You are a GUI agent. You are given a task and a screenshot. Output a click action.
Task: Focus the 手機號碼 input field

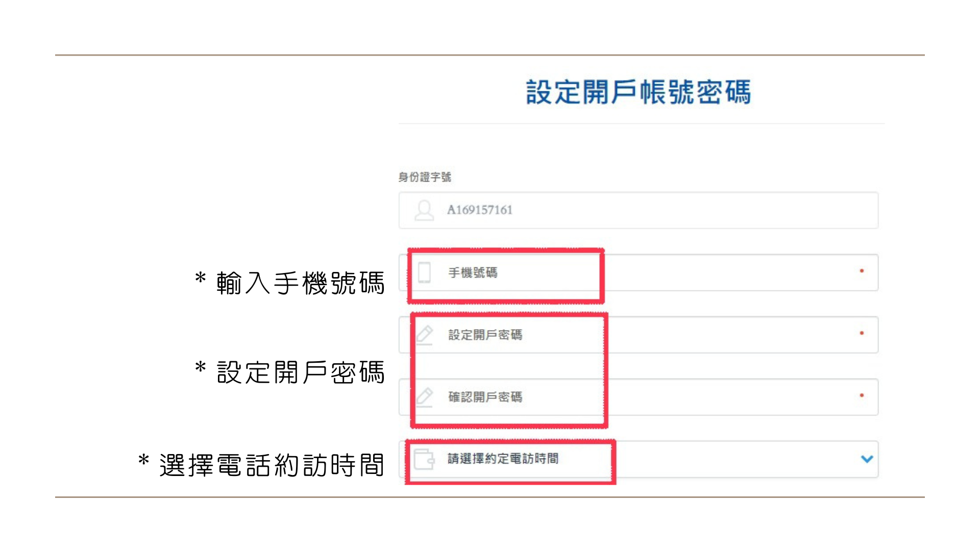tap(639, 272)
